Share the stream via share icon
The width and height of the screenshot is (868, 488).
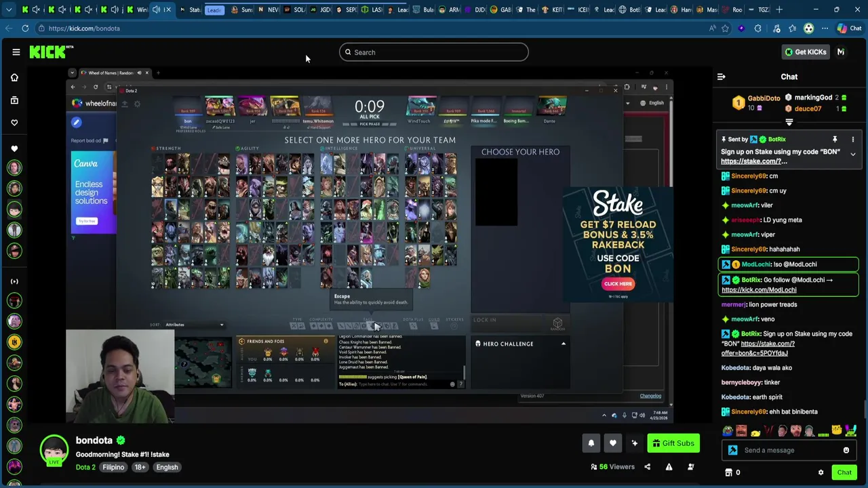pos(647,467)
